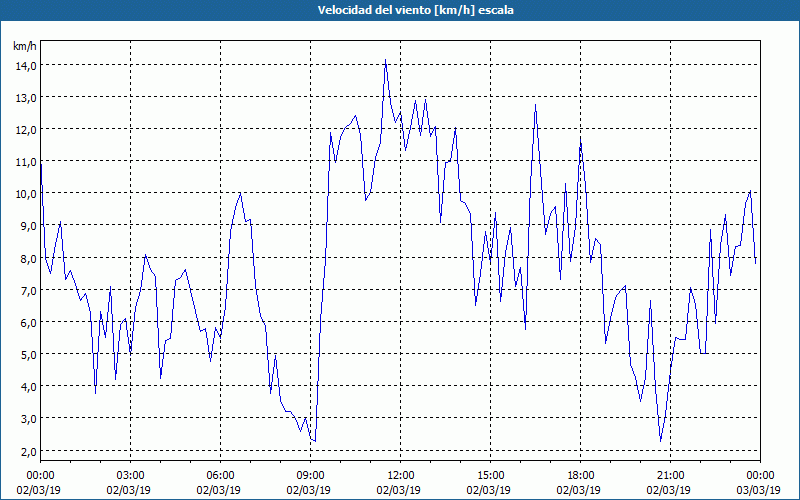Click the 13,0 y-axis value
Image resolution: width=800 pixels, height=500 pixels.
(26, 97)
